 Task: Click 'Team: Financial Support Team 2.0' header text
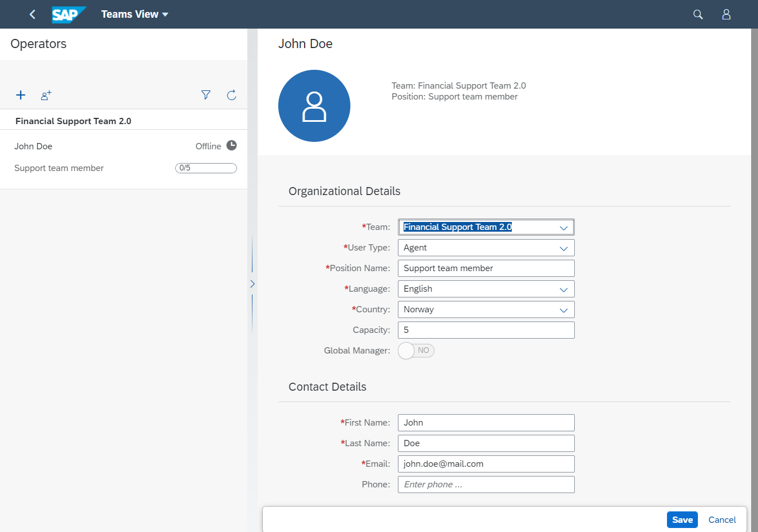459,86
